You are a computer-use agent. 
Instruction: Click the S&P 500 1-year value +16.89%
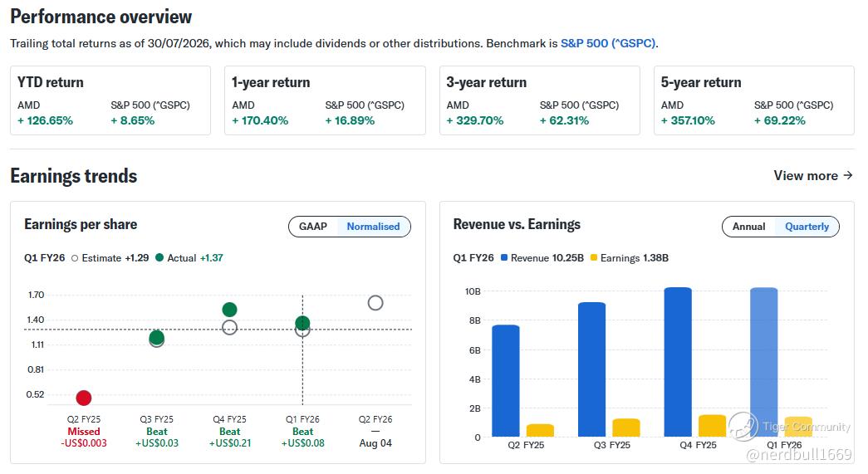[350, 120]
